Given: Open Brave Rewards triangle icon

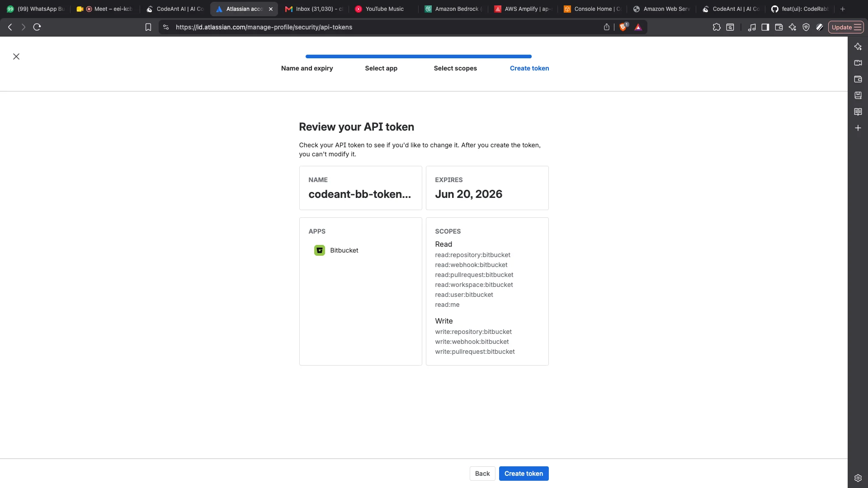Looking at the screenshot, I should point(638,27).
